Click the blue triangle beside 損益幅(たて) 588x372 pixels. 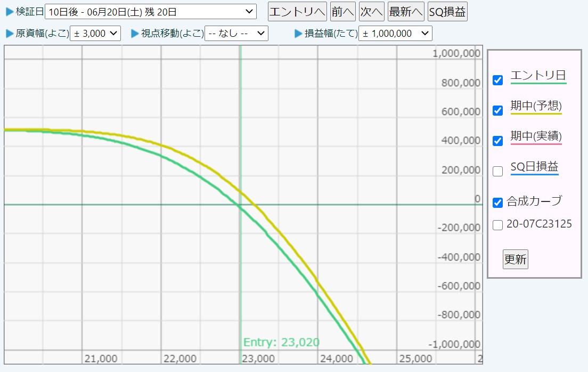click(298, 34)
